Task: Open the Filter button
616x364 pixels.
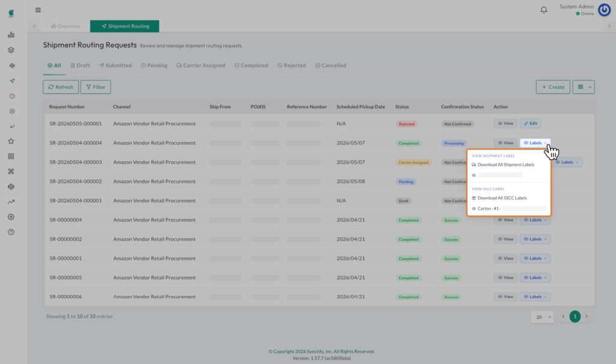Action: pos(96,87)
